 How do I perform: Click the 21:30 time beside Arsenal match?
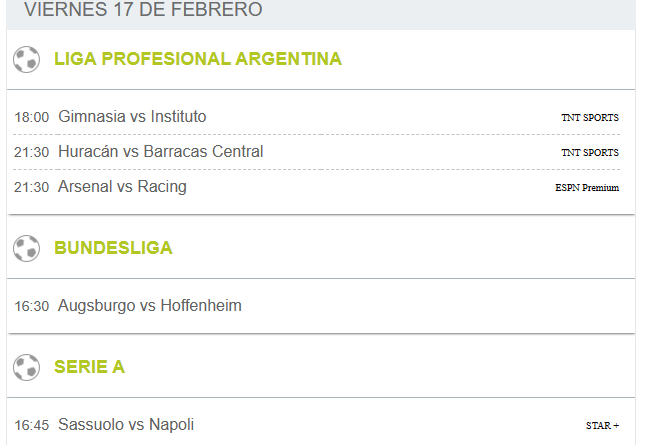32,188
